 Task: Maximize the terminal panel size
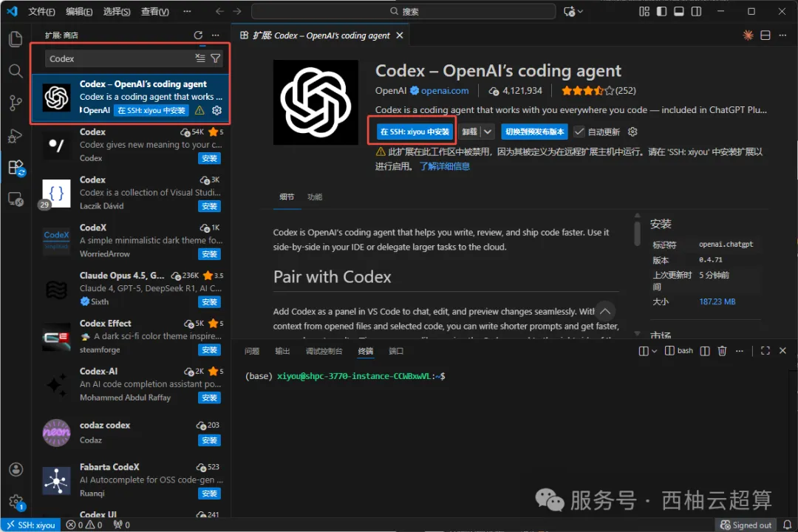tap(765, 351)
